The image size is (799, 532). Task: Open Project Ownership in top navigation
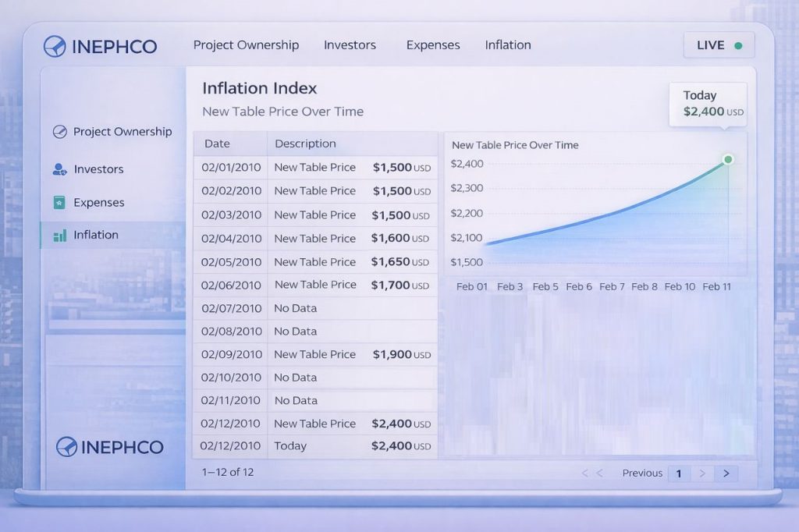pyautogui.click(x=246, y=45)
